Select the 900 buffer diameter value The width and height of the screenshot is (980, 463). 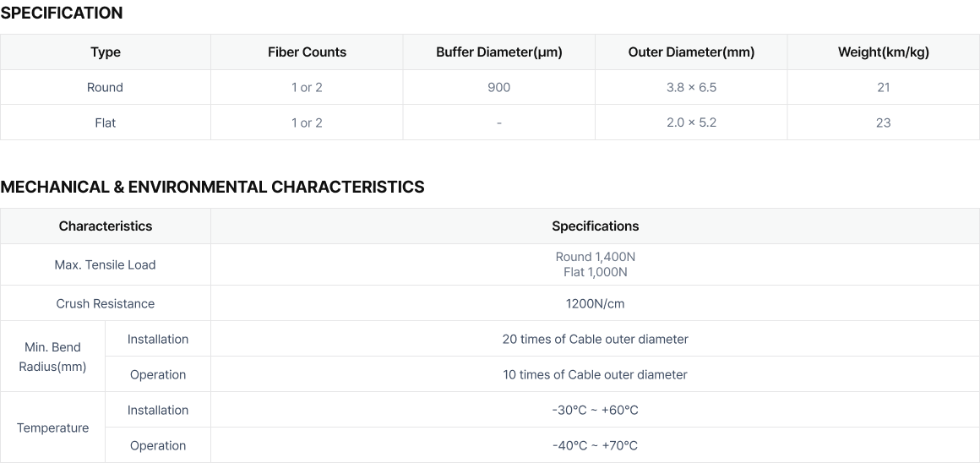[498, 88]
